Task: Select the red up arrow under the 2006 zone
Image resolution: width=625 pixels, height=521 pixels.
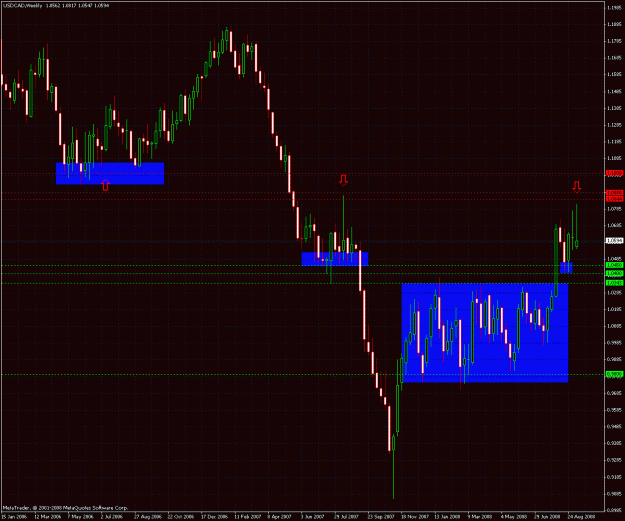Action: tap(105, 185)
